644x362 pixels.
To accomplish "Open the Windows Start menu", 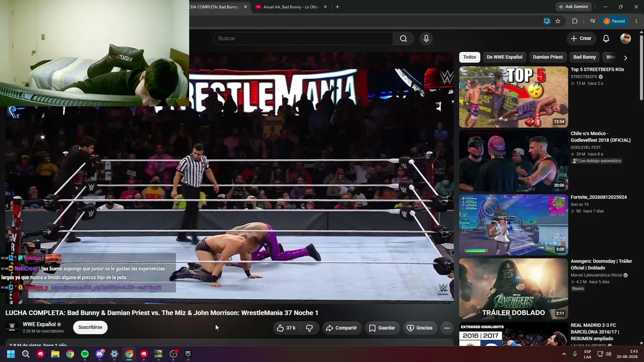I will pos(11,354).
